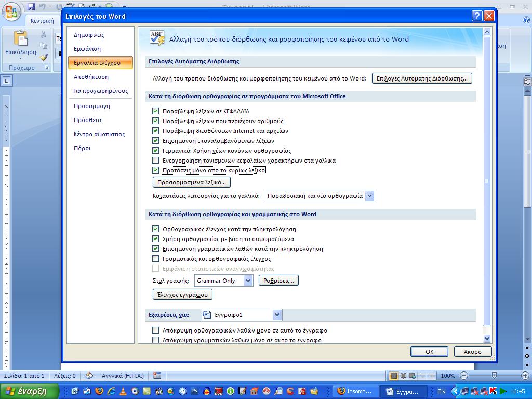The width and height of the screenshot is (532, 399).
Task: Click the Προσαρμοσμένα λεξικά... button
Action: (192, 182)
